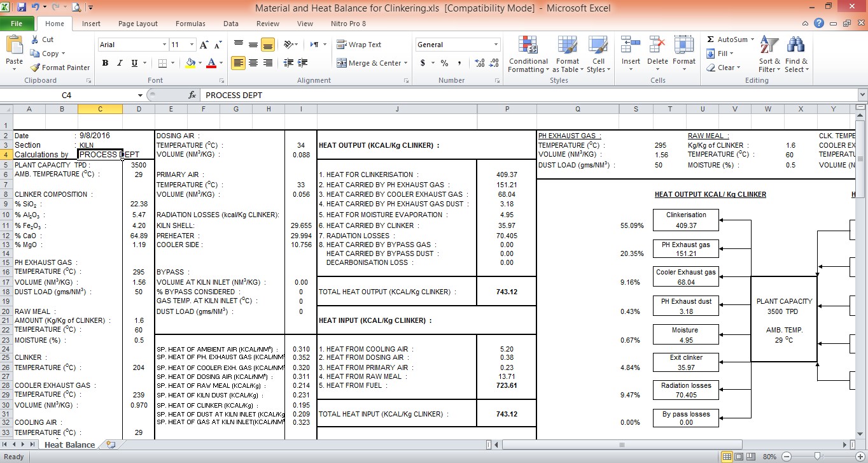Click the zoom slider handle in status bar
The height and width of the screenshot is (463, 868).
pos(818,457)
